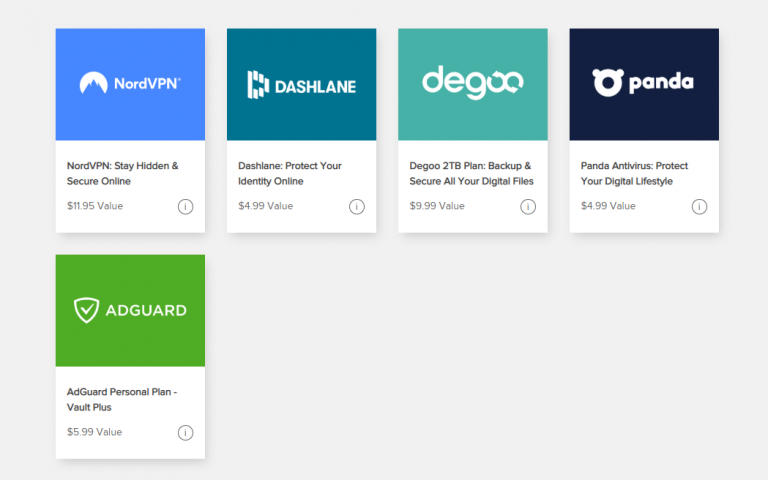The image size is (768, 480).
Task: Select '$4.99 Value' on Dashlane card
Action: [265, 206]
